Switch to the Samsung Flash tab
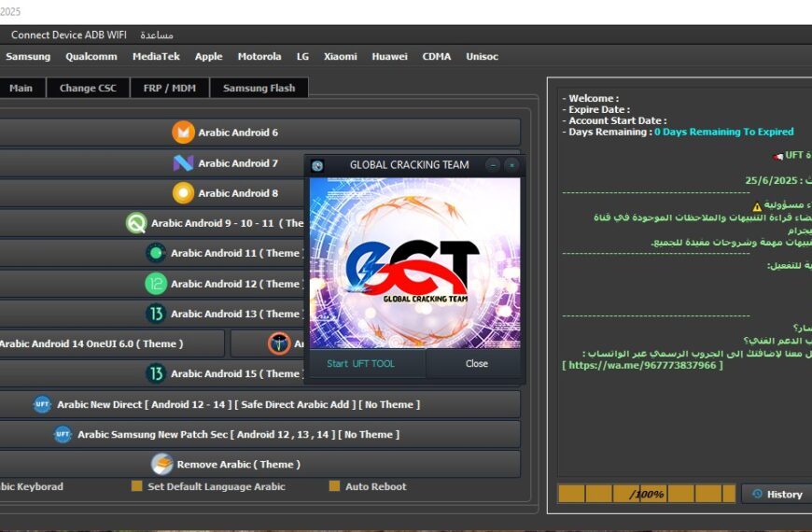The height and width of the screenshot is (532, 812). coord(259,88)
